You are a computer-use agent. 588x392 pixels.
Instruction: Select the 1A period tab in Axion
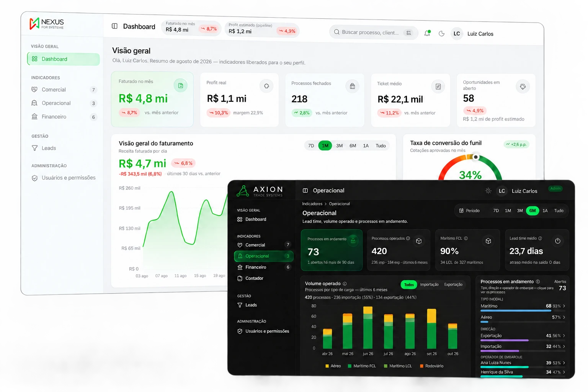545,211
